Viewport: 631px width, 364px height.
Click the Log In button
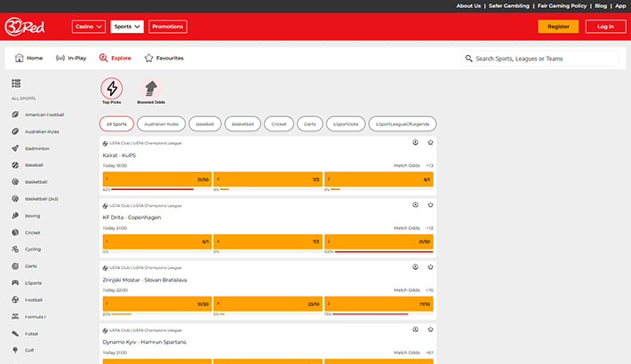[x=605, y=27]
